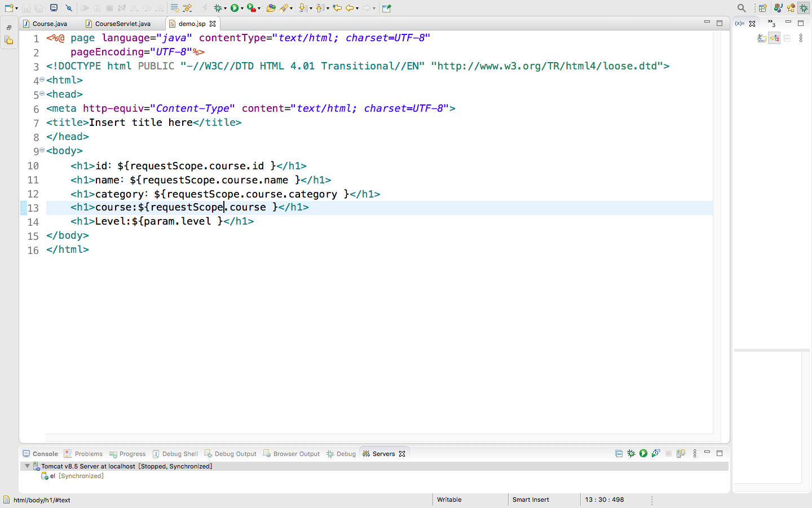812x508 pixels.
Task: Open the Next Annotation dropdown arrow
Action: [x=311, y=8]
